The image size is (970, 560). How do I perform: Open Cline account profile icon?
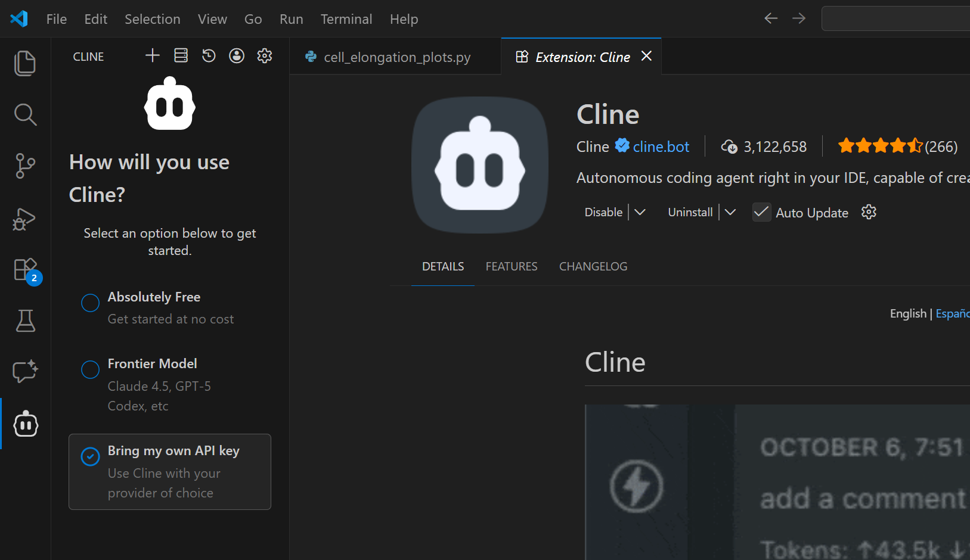(237, 56)
